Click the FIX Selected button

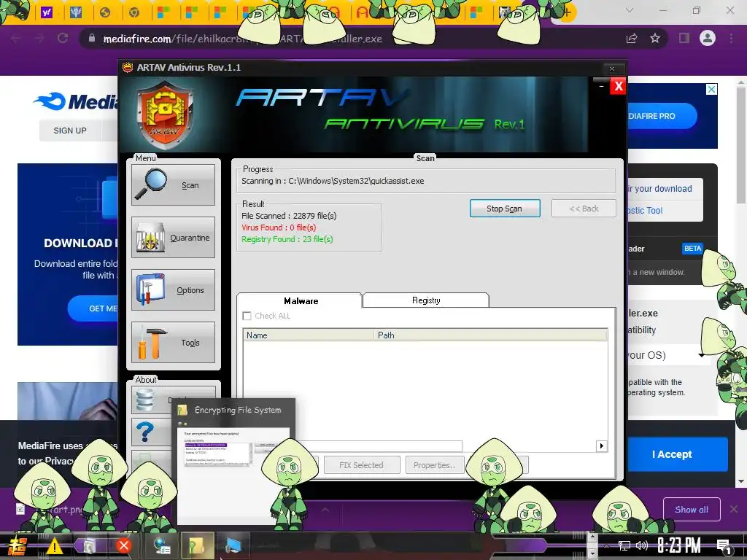(362, 464)
